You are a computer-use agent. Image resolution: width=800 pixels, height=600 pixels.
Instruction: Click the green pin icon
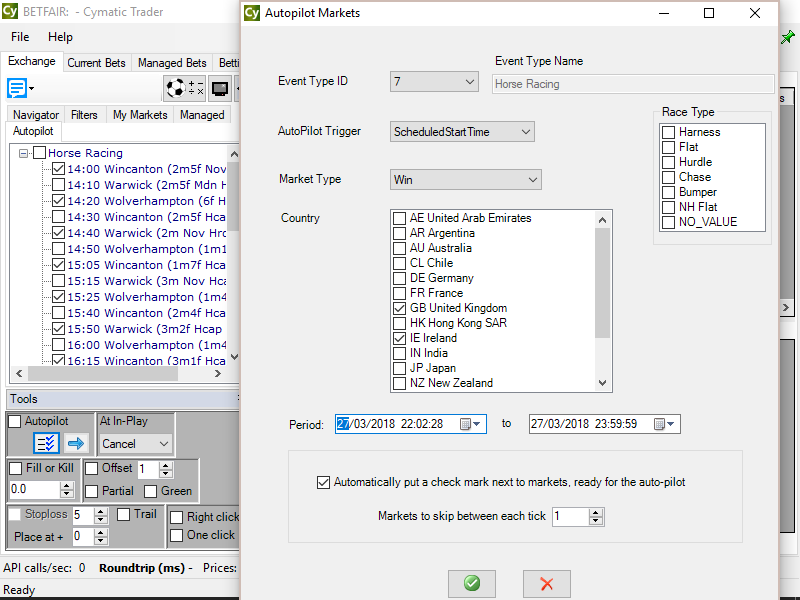[x=788, y=37]
